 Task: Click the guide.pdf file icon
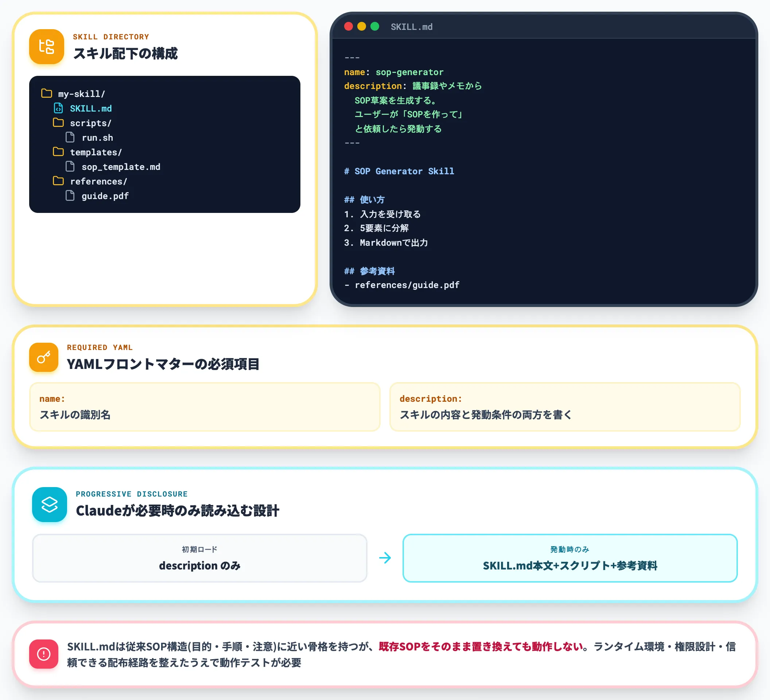[x=70, y=195]
